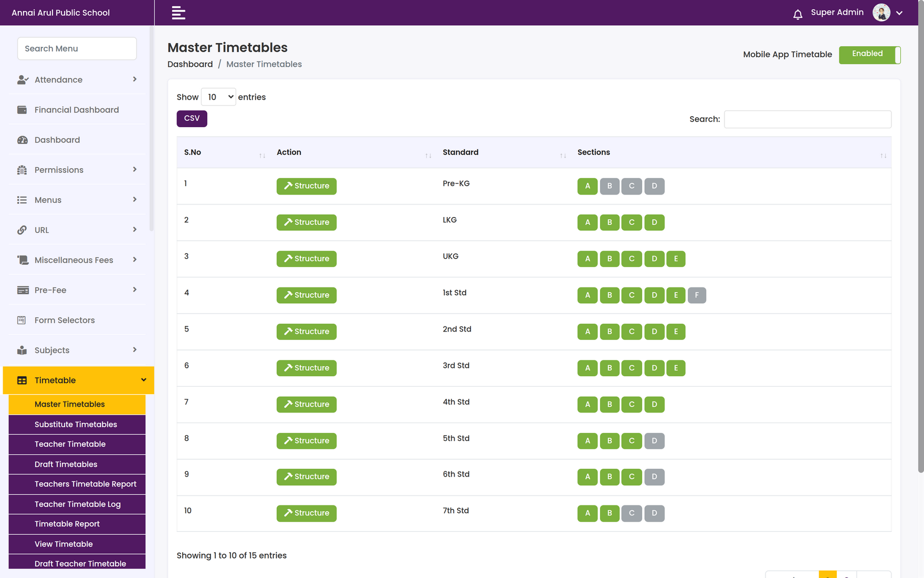The image size is (924, 578).
Task: Open View Timetable submenu item
Action: (x=77, y=544)
